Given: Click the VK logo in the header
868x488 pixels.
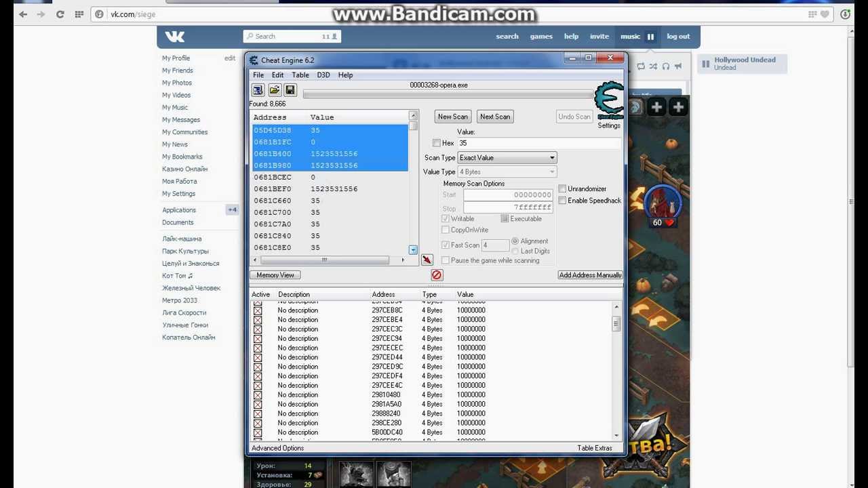Looking at the screenshot, I should (x=174, y=37).
